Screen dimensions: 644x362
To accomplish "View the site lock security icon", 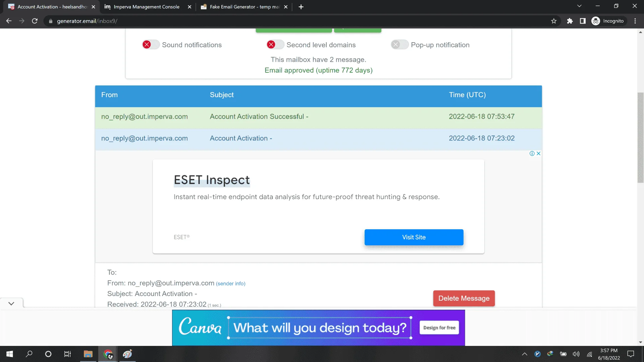I will [x=51, y=21].
